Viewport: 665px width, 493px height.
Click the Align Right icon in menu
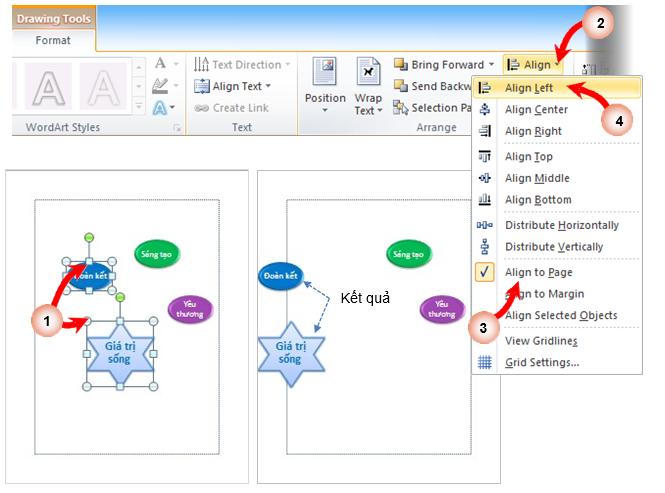pyautogui.click(x=485, y=131)
